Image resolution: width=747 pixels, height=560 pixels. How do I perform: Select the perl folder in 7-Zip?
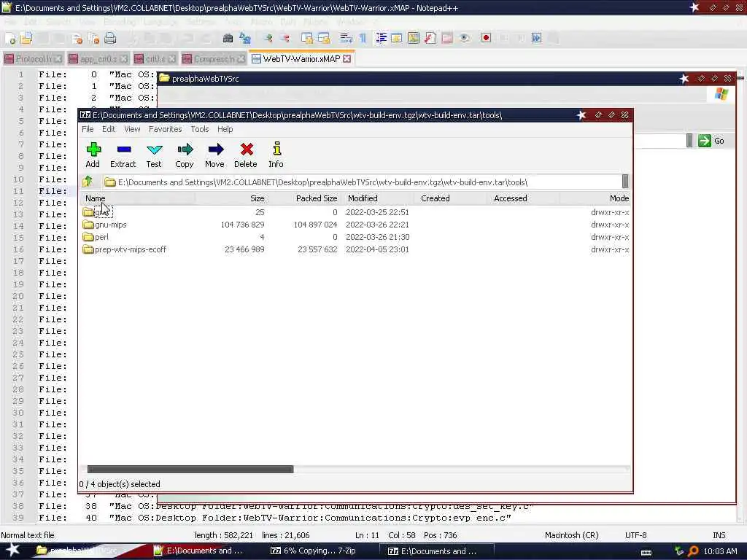(101, 237)
